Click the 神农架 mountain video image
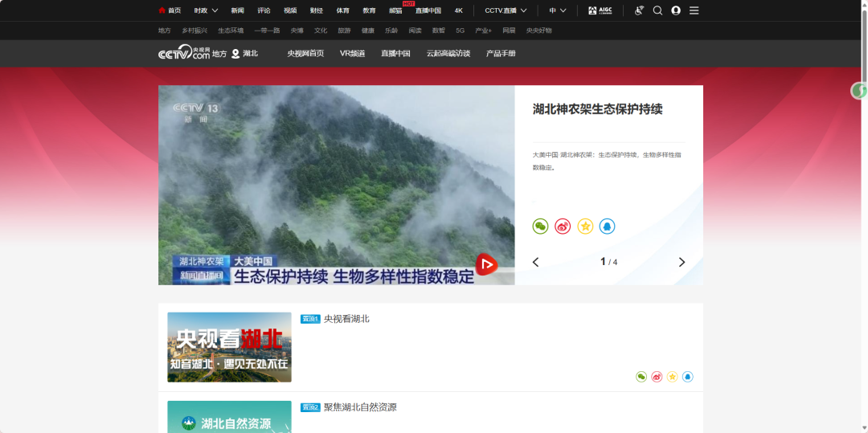The image size is (868, 433). pos(337,186)
